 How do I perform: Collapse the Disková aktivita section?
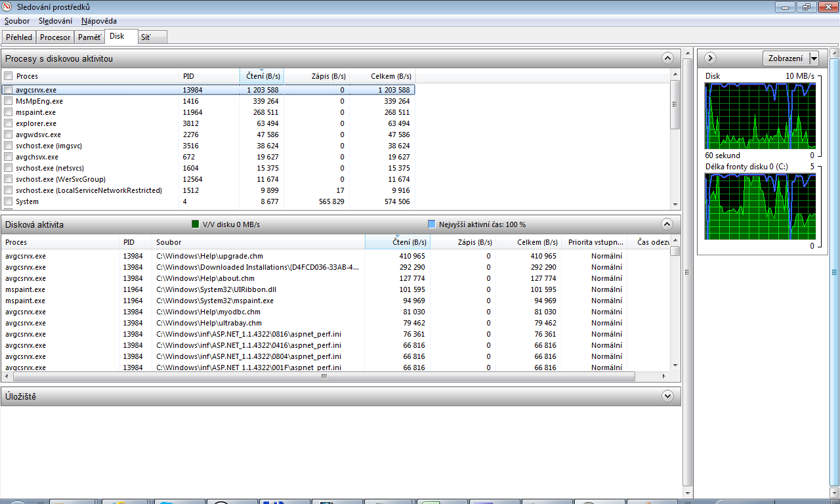(x=667, y=224)
